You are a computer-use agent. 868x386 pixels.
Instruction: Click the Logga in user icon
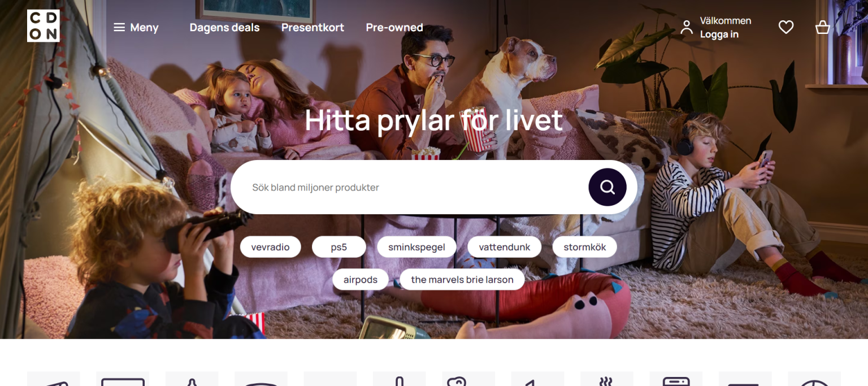(x=687, y=27)
